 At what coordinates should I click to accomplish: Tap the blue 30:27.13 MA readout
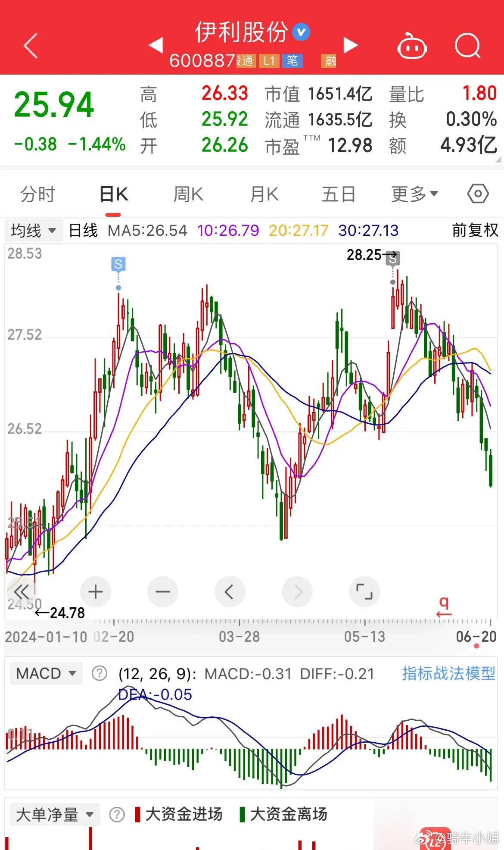[x=368, y=231]
